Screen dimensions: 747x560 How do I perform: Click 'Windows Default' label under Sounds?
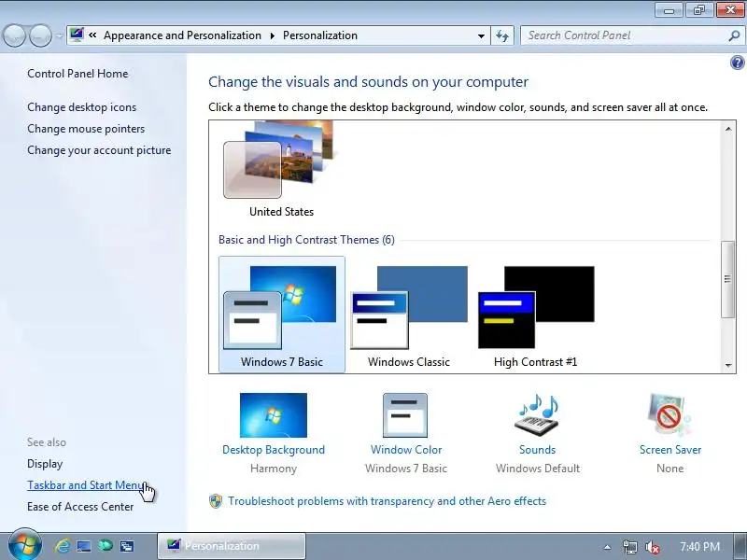coord(538,469)
